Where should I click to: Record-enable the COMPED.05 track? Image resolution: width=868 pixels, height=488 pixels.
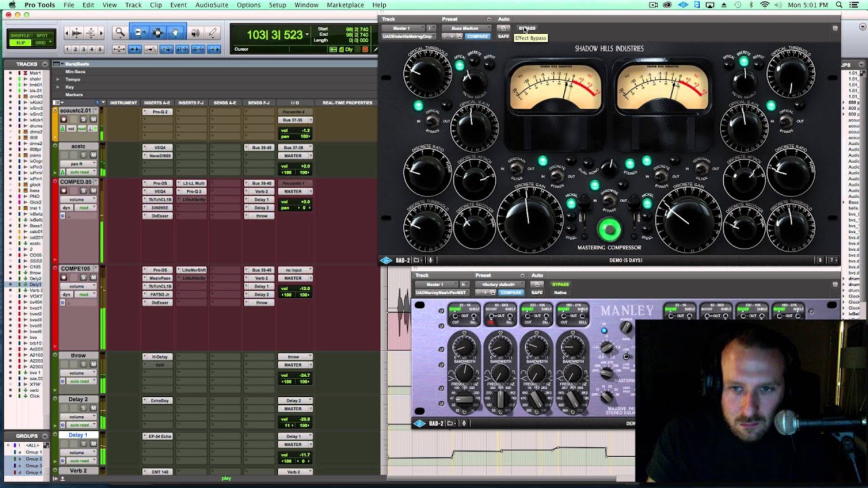click(x=63, y=190)
